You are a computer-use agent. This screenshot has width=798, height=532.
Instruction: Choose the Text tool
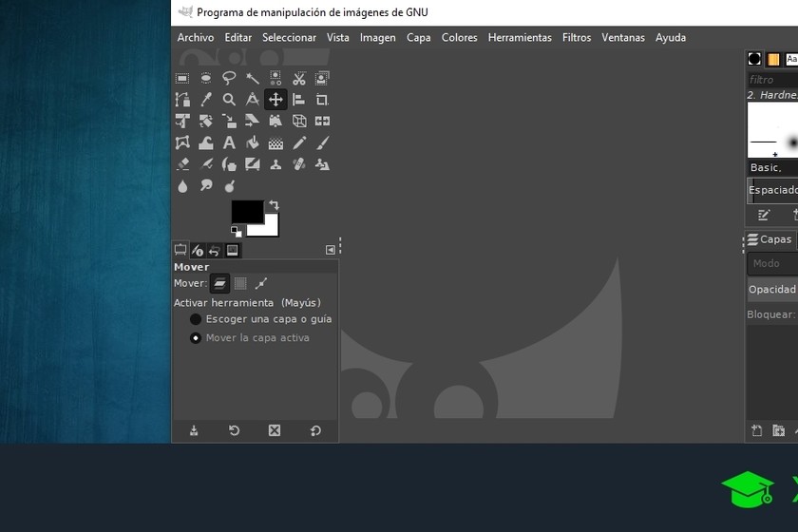point(229,142)
